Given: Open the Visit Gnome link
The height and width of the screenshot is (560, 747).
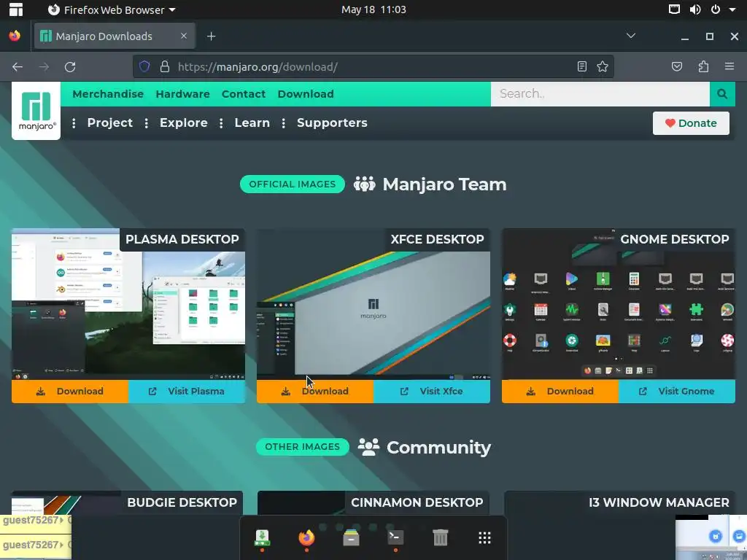Looking at the screenshot, I should pos(676,392).
